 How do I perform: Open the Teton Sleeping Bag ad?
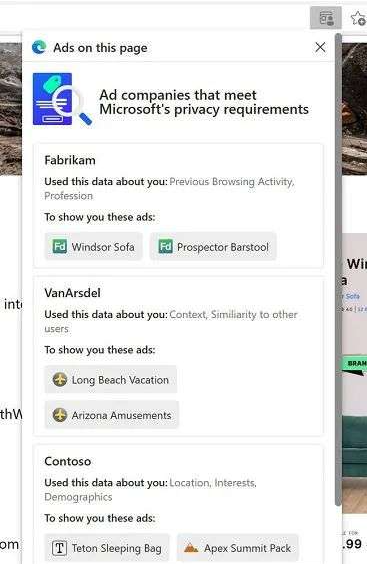point(107,548)
